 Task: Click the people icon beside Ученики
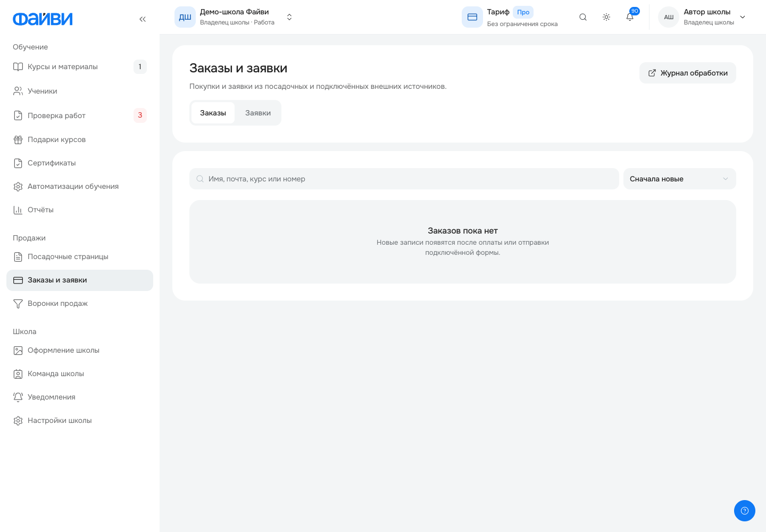coord(18,91)
